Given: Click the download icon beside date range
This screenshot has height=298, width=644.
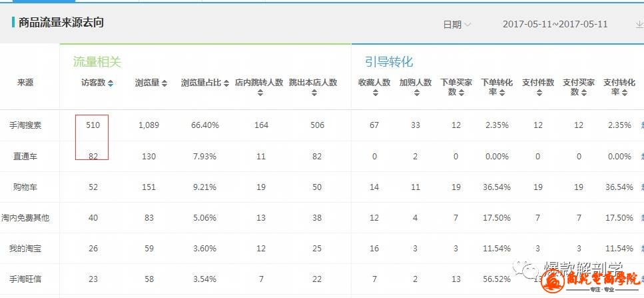Looking at the screenshot, I should (x=639, y=25).
